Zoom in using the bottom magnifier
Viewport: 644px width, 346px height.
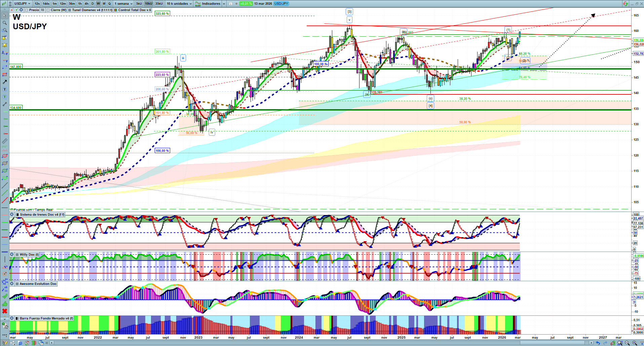tap(635, 343)
